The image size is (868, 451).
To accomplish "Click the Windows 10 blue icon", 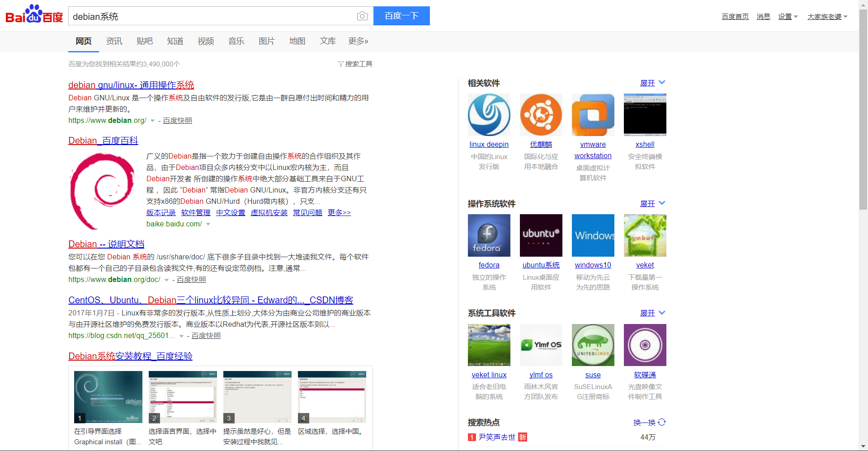I will click(593, 235).
